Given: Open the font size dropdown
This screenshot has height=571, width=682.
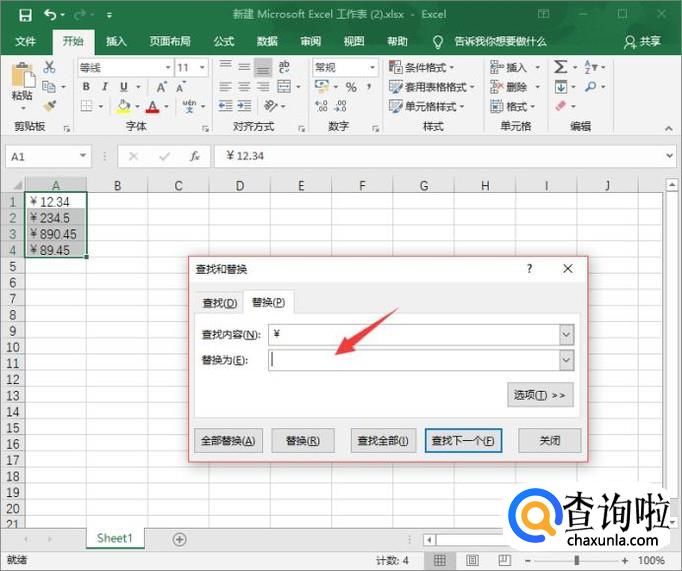Looking at the screenshot, I should 202,67.
